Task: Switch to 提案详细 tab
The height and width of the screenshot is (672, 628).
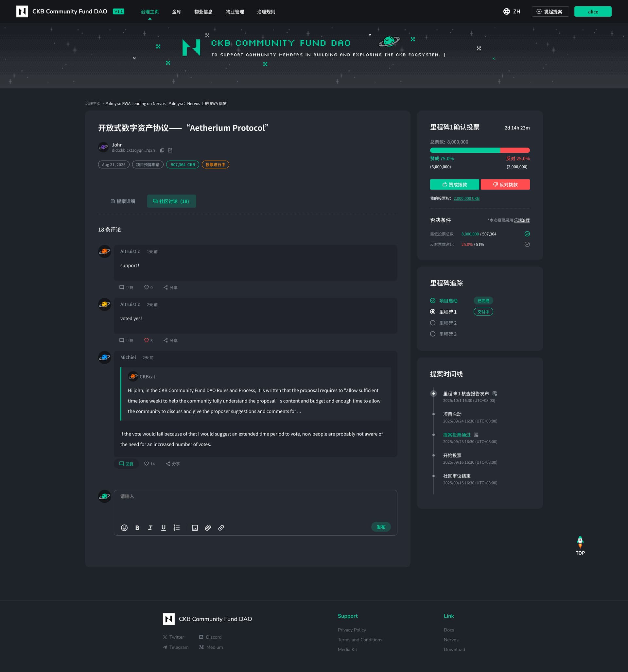Action: [123, 201]
